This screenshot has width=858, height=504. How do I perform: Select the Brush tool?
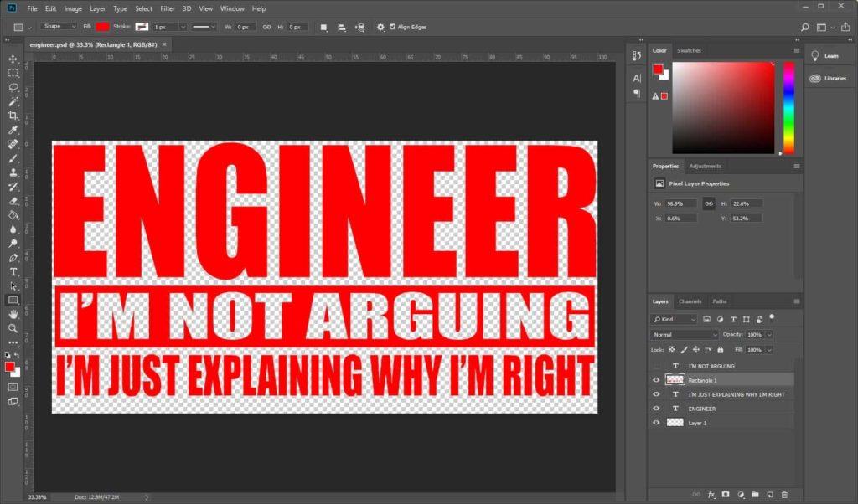[x=13, y=158]
